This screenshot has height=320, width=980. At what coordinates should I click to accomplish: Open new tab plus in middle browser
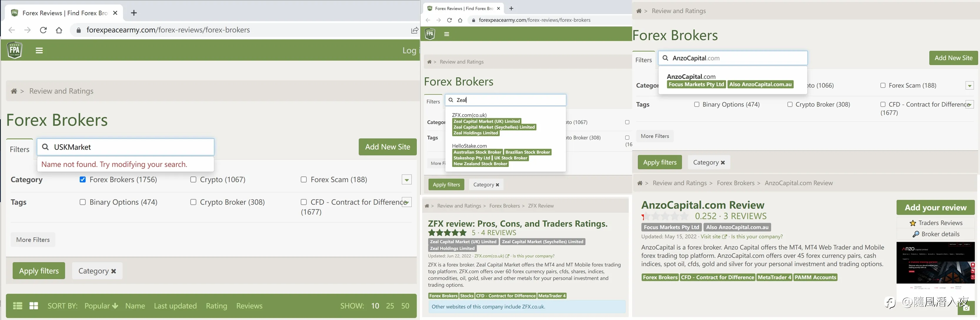click(511, 8)
